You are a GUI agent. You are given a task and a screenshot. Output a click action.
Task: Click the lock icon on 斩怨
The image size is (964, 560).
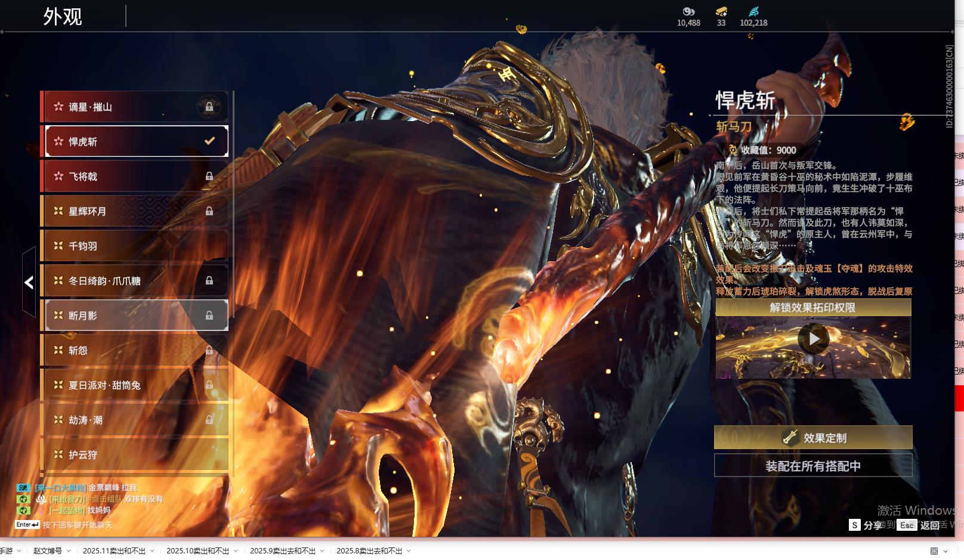coord(209,351)
